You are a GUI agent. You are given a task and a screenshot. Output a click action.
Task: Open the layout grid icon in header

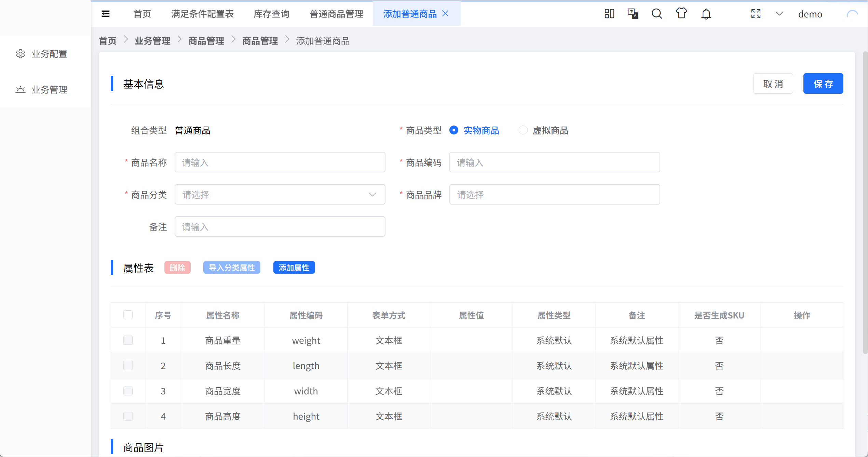point(609,14)
